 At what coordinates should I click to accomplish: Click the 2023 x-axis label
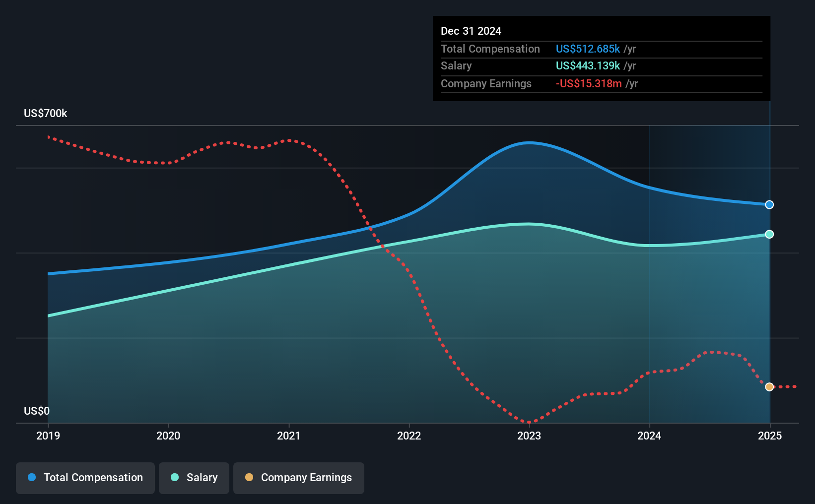[x=529, y=436]
